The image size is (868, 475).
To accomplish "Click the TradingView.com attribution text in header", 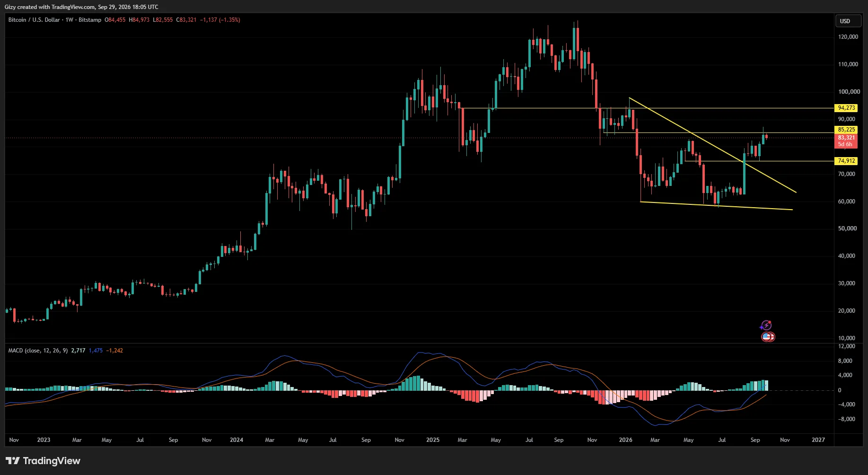I will [x=67, y=7].
